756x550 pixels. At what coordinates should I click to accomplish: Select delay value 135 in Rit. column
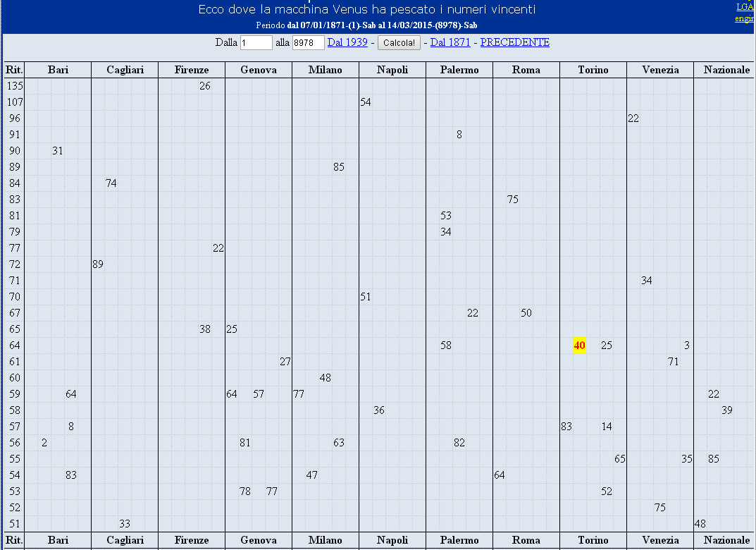[15, 86]
